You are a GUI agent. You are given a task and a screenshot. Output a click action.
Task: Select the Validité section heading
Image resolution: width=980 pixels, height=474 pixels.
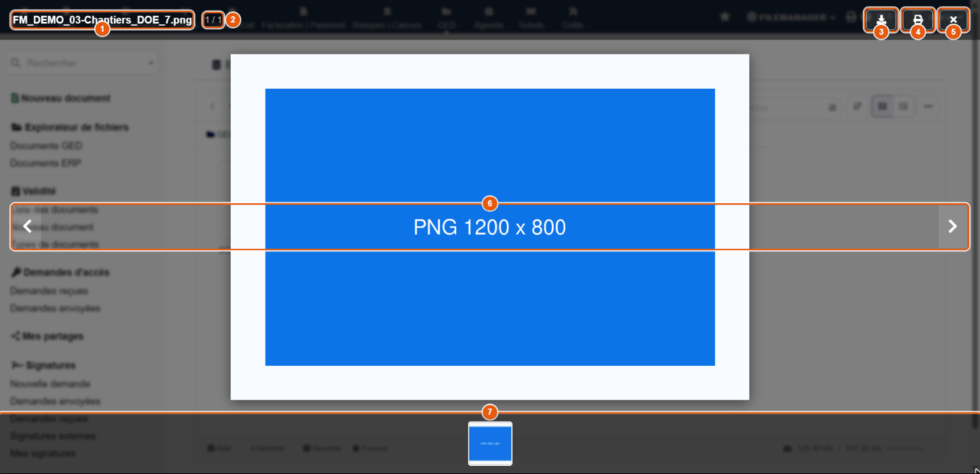[34, 191]
